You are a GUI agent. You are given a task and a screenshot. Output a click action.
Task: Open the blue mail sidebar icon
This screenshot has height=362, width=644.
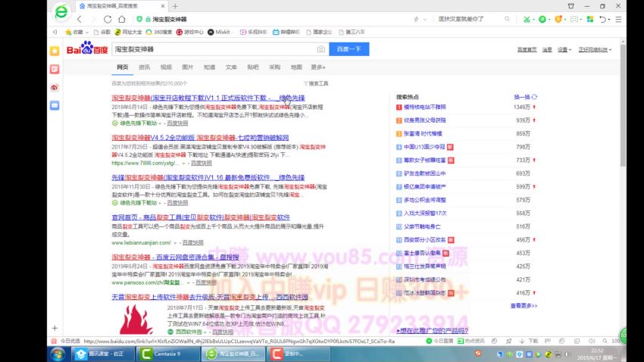point(55,105)
